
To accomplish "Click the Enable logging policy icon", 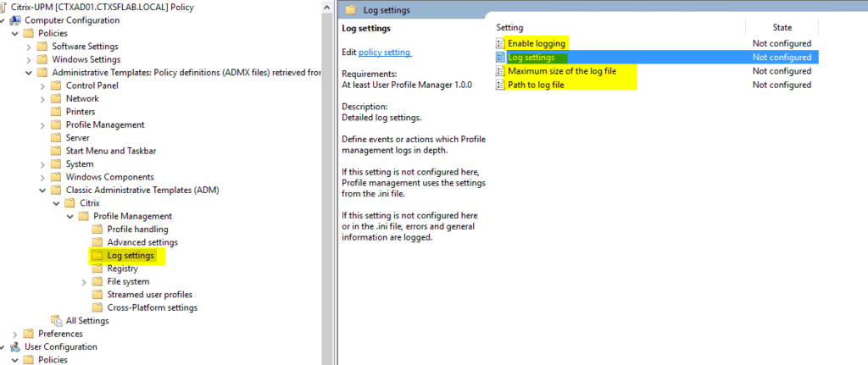I will tap(500, 43).
